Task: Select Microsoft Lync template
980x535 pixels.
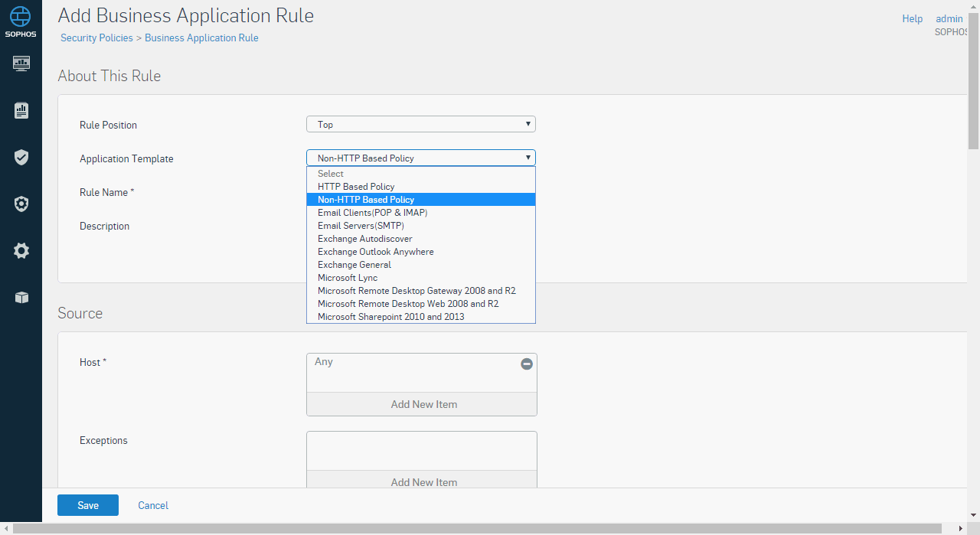Action: tap(421, 278)
